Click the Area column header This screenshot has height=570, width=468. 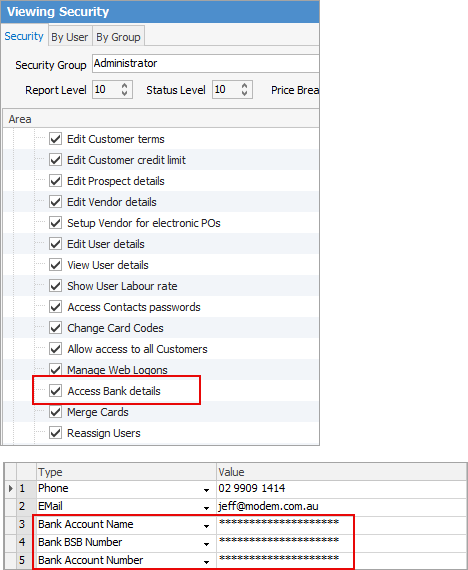pos(160,119)
